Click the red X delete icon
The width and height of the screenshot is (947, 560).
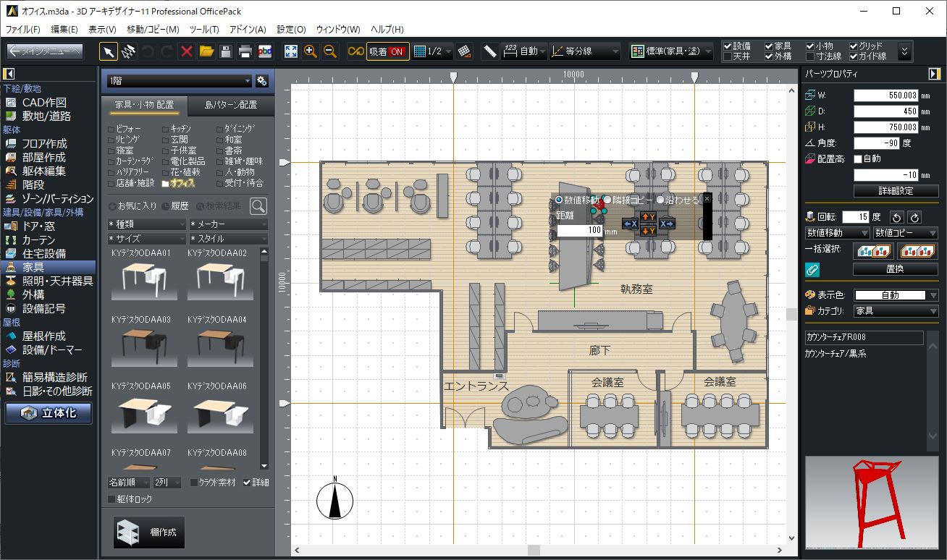[x=186, y=51]
